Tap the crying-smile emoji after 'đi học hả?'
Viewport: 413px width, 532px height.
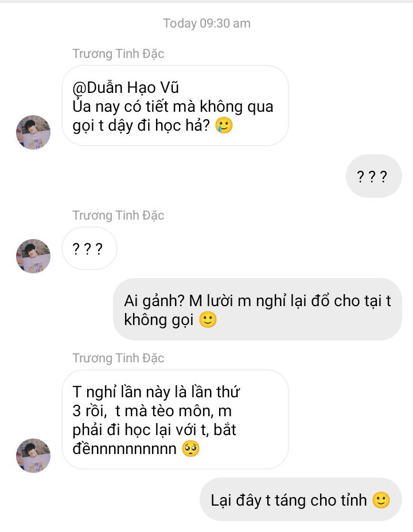[x=224, y=125]
